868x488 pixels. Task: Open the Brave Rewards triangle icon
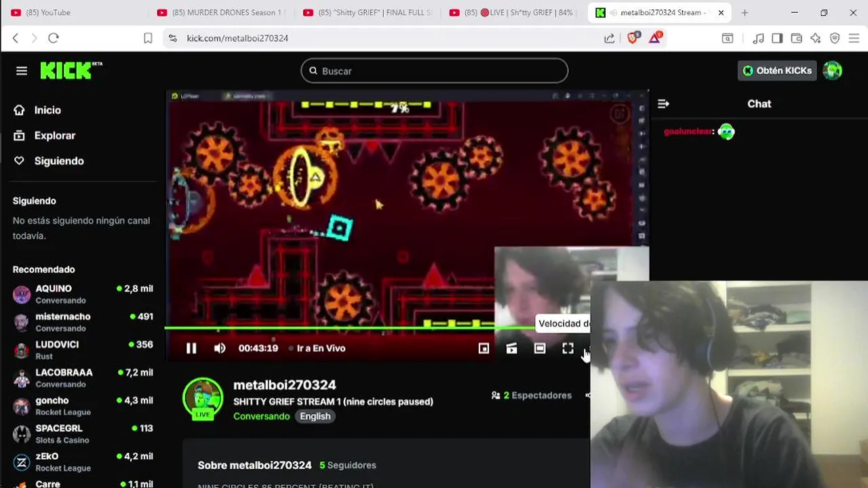click(655, 38)
